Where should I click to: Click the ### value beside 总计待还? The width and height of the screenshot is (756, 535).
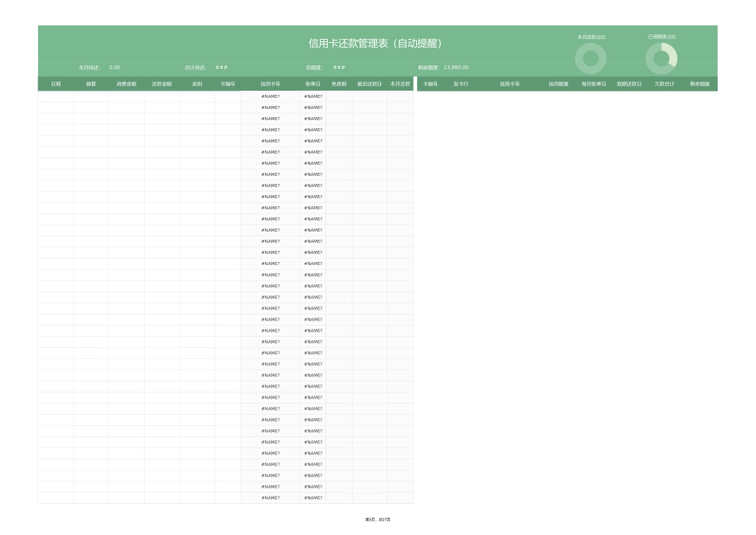coord(221,68)
